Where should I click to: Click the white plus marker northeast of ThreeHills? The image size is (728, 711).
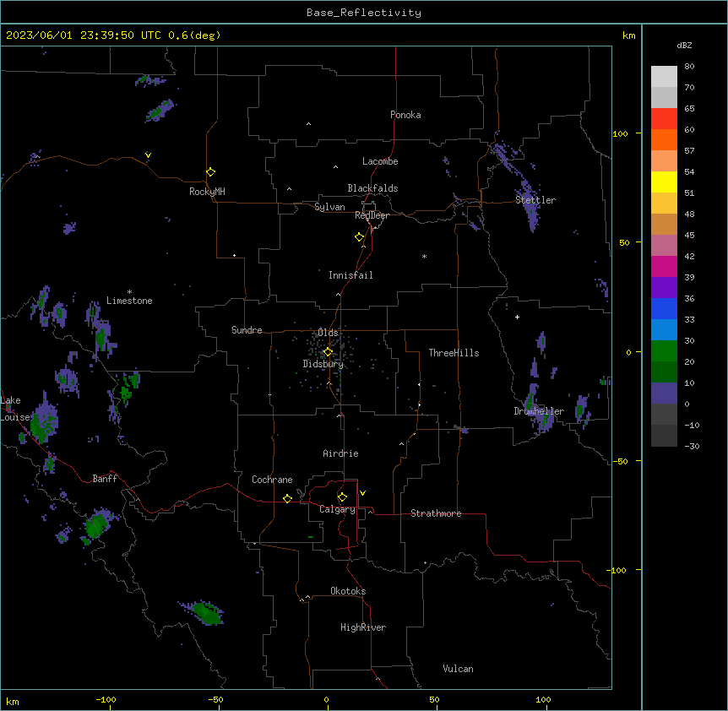point(517,317)
